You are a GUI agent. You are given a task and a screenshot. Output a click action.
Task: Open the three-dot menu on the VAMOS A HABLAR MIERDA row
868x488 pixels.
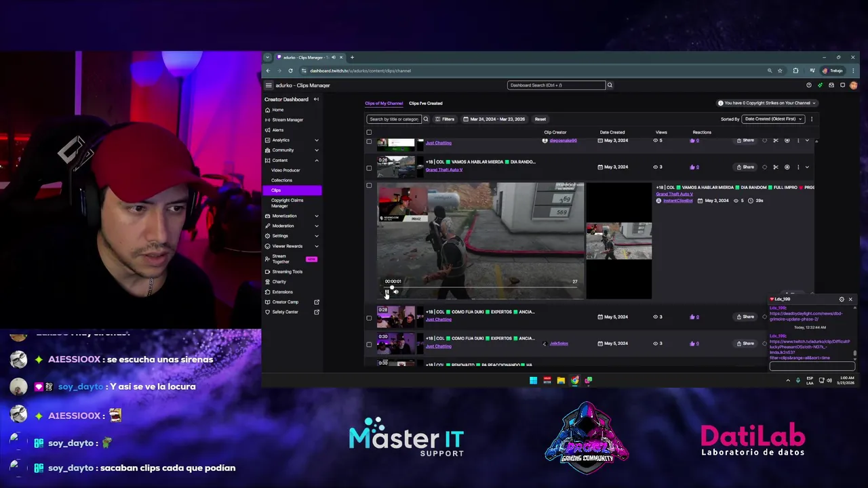[798, 167]
